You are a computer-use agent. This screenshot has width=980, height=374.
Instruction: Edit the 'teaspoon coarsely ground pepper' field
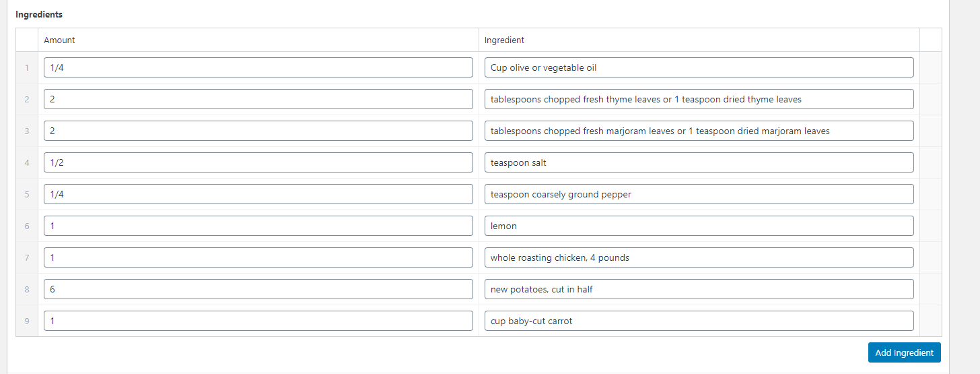699,194
